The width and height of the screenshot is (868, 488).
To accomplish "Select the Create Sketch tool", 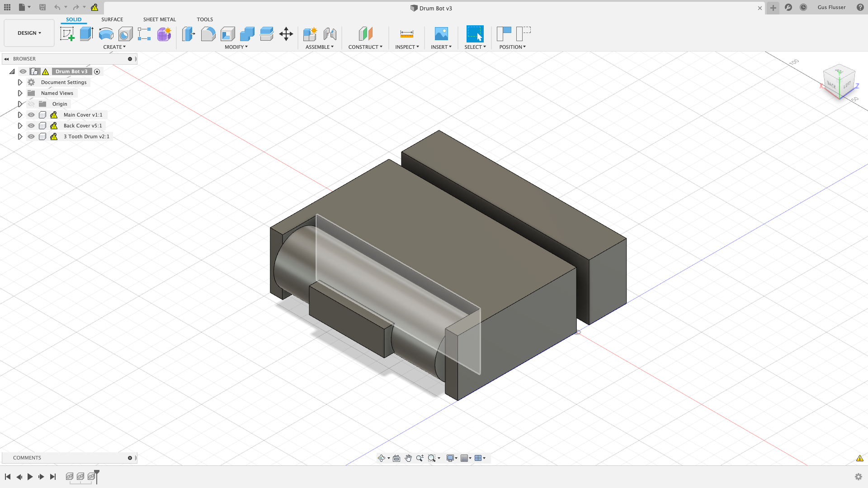I will click(67, 34).
